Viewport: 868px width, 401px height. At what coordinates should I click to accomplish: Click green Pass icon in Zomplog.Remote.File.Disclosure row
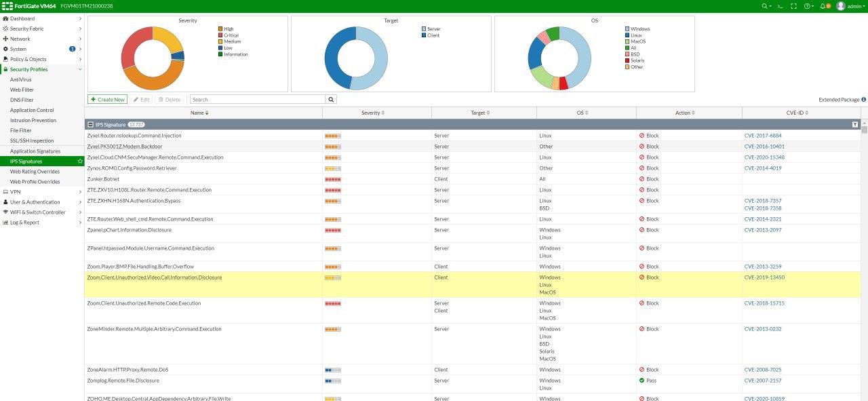tap(642, 381)
